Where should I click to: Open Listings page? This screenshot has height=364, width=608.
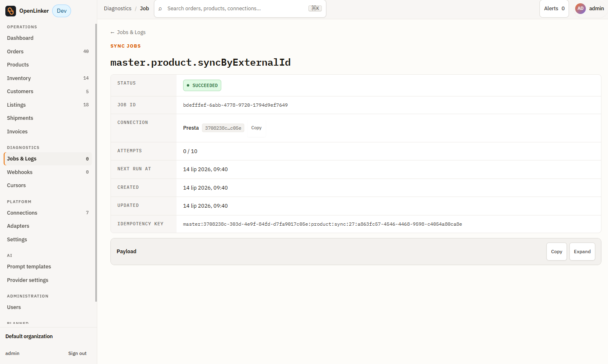tap(48, 105)
